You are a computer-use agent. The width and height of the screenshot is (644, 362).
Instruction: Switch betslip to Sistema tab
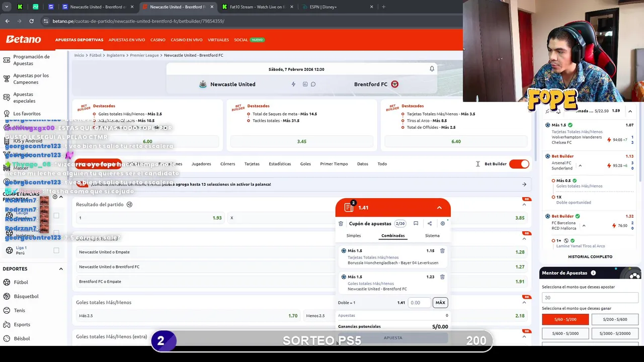click(432, 235)
